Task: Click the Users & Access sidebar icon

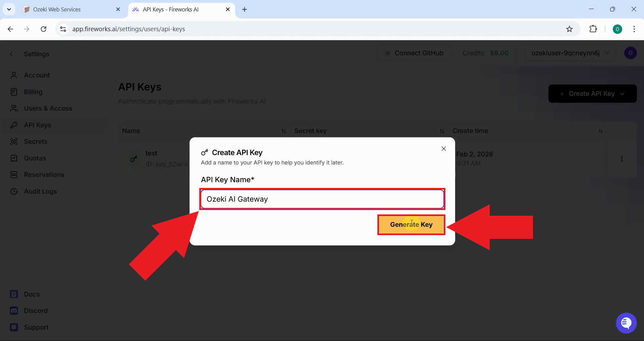Action: (x=14, y=108)
